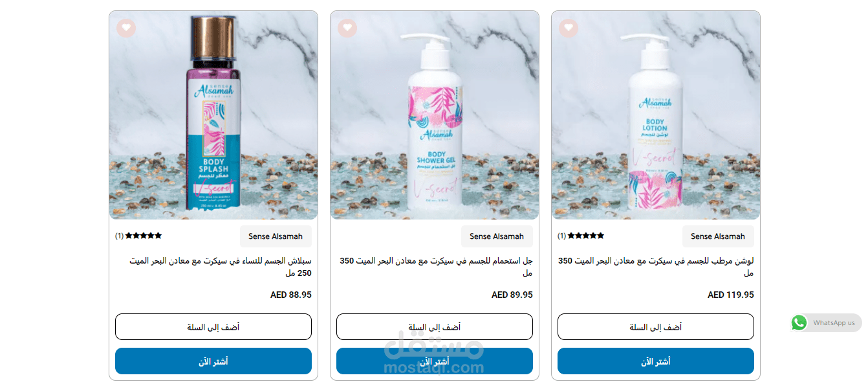Click Sense Alsamah brand tag on Shower Gel

tap(497, 236)
